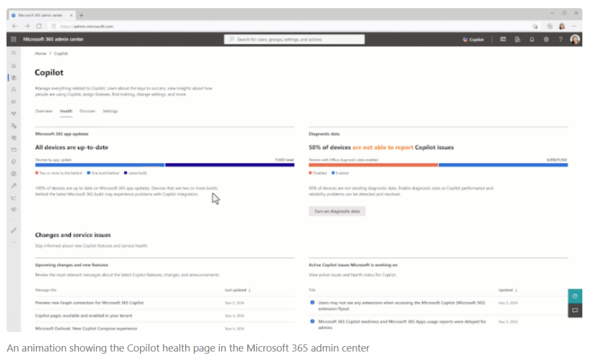This screenshot has width=591, height=364.
Task: Click the "Changes and service issues" heading
Action: 73,235
